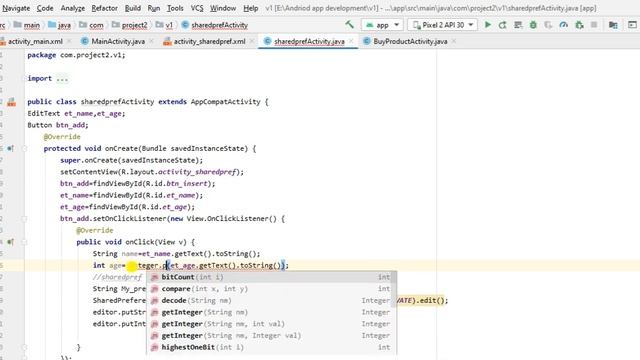640x360 pixels.
Task: Click the Make Project hammer icon
Action: 349,25
